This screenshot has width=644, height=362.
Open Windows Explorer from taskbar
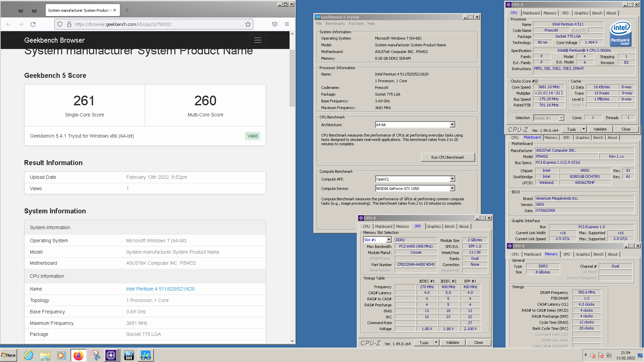point(45,355)
